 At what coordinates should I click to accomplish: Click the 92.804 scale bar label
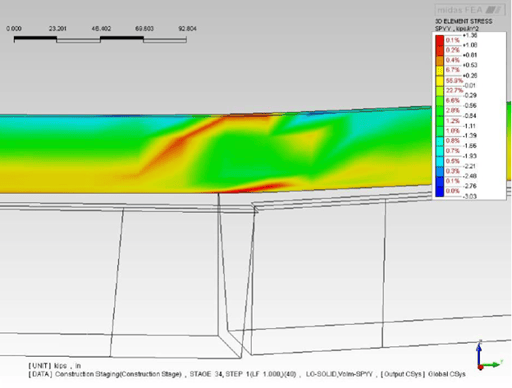(187, 29)
